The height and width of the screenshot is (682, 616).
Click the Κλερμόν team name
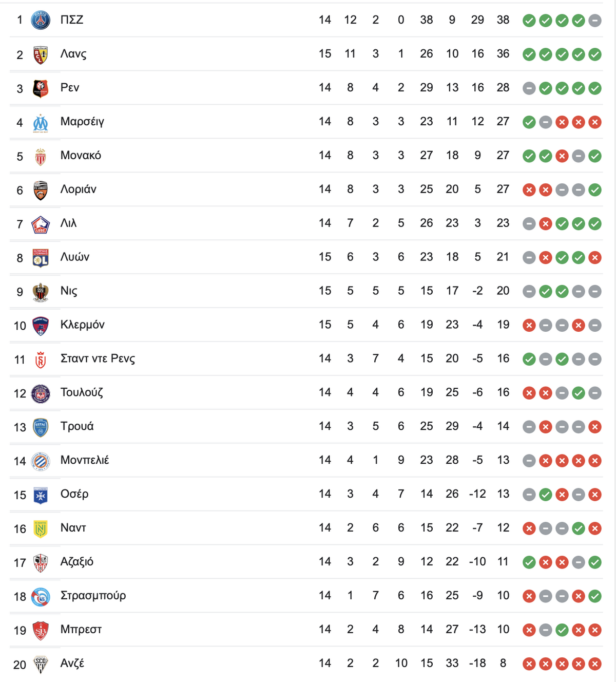click(x=83, y=325)
